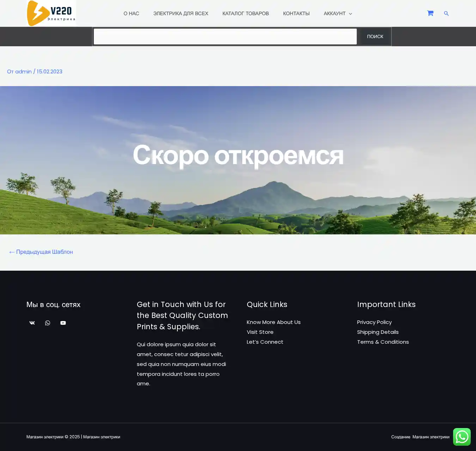
Task: Click the floating green WhatsApp chat button
Action: (x=462, y=437)
